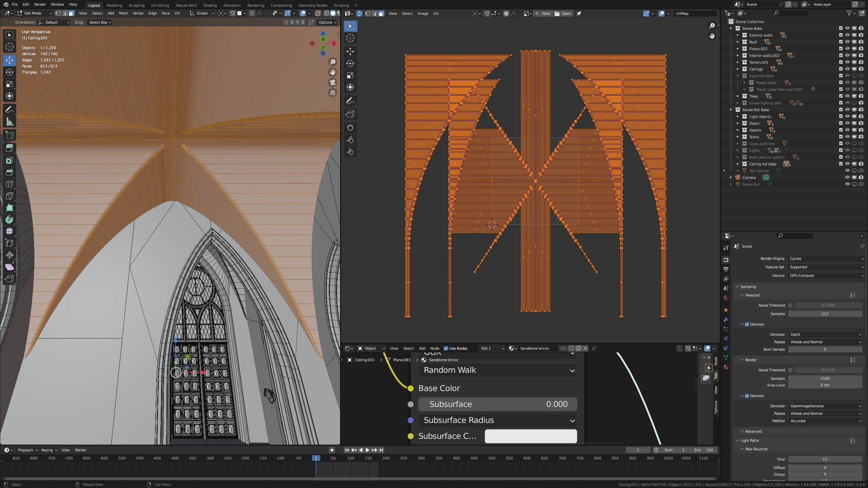Open the Render menu in top bar
868x488 pixels.
point(40,4)
